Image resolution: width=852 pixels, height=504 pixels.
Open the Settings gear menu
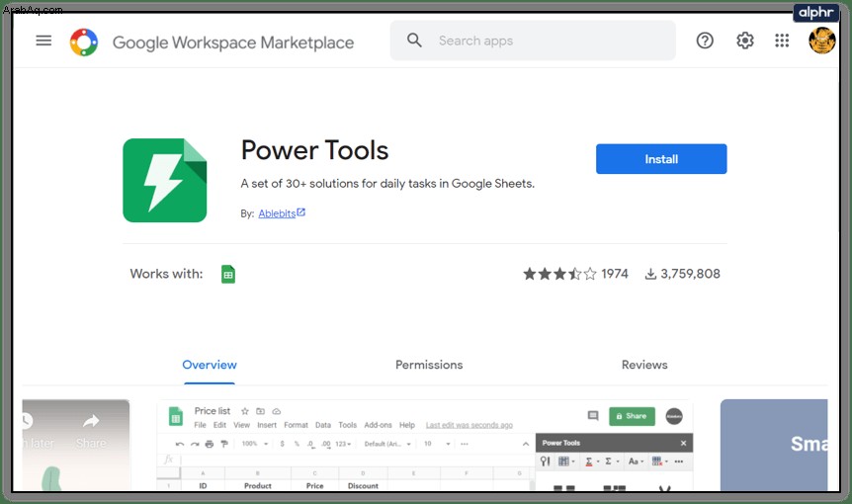click(745, 41)
